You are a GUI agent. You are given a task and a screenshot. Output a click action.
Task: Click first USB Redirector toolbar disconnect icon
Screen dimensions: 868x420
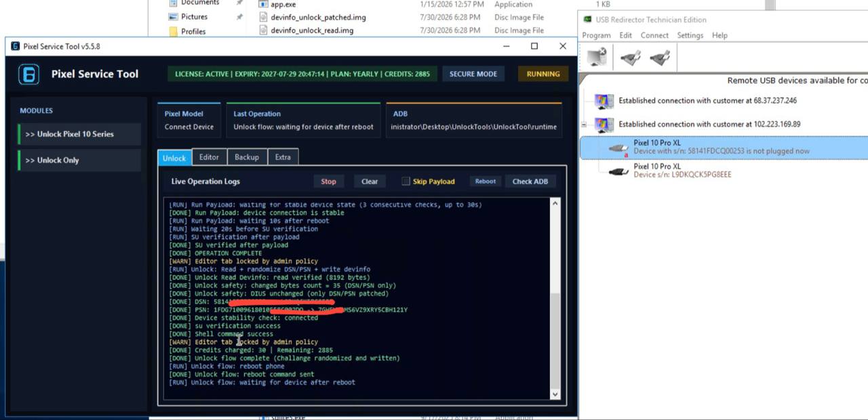click(x=597, y=57)
